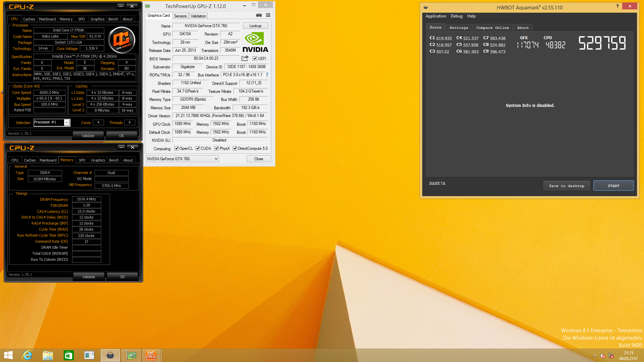644x362 pixels.
Task: Click the Aquamark title bar bug icon
Action: pyautogui.click(x=426, y=7)
